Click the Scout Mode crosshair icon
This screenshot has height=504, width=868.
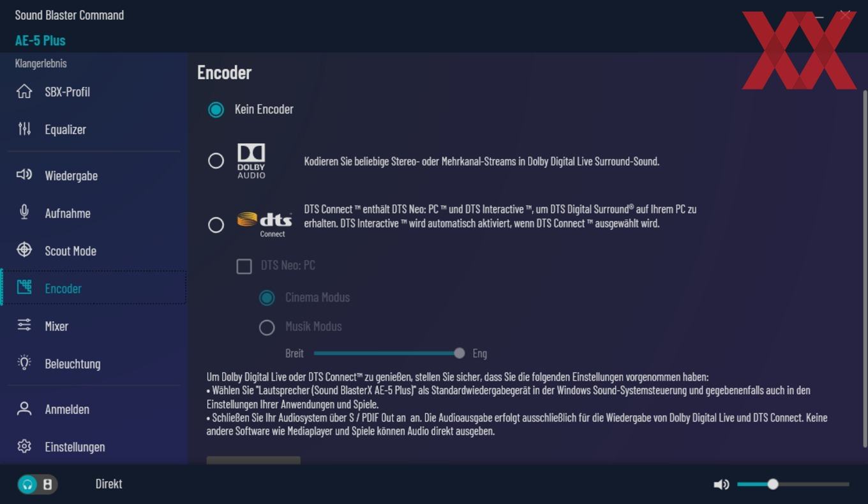click(x=24, y=250)
